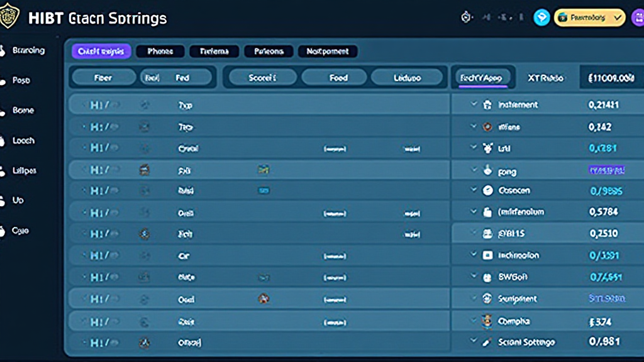The height and width of the screenshot is (362, 644).
Task: Click the Loach sidebar icon
Action: pyautogui.click(x=2, y=141)
